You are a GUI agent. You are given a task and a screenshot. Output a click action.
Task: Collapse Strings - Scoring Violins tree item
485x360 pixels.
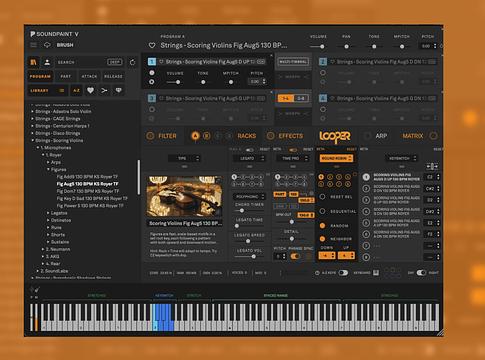tap(32, 141)
